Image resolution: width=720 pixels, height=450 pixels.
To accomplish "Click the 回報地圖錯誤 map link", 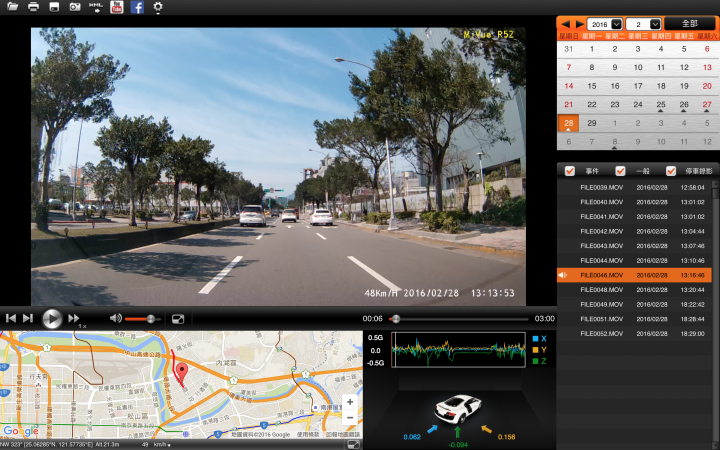I will click(343, 434).
